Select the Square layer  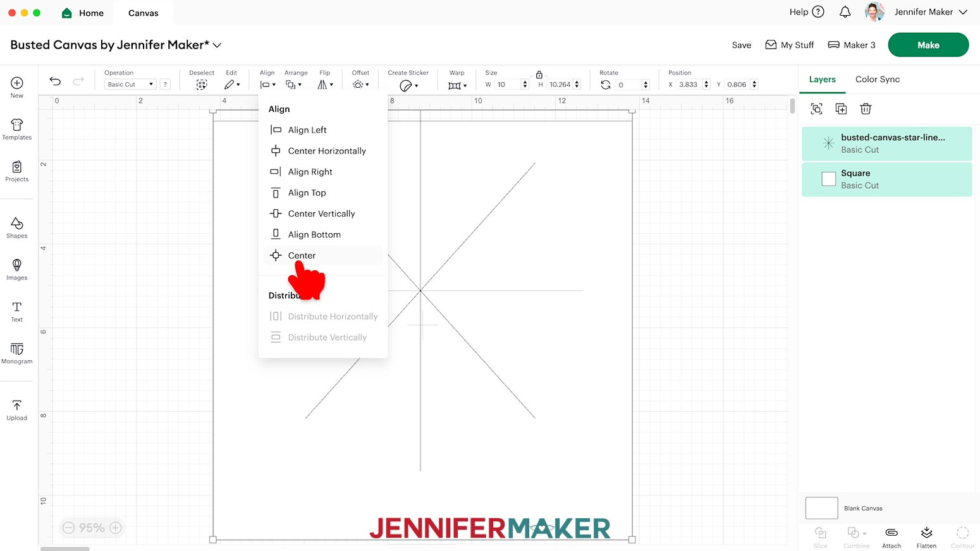[886, 179]
